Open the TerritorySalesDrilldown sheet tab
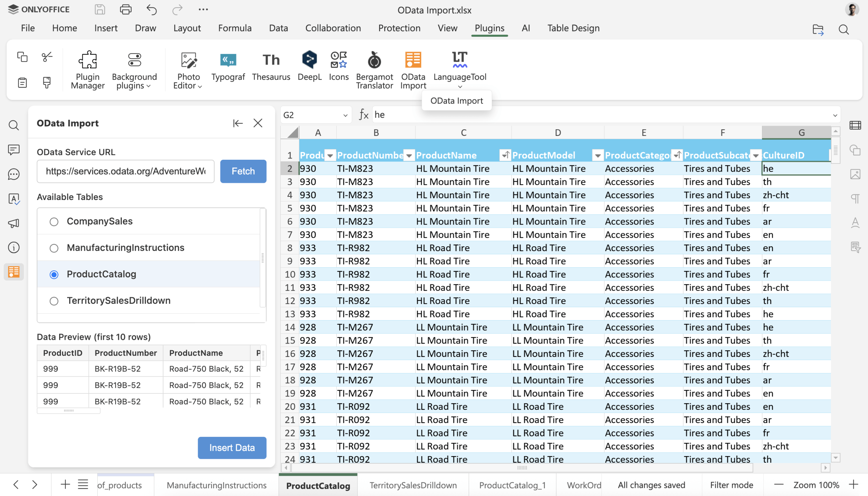Viewport: 868px width, 496px height. pyautogui.click(x=413, y=485)
